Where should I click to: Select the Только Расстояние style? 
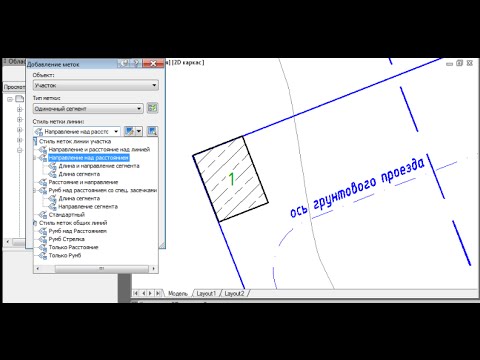click(x=73, y=247)
